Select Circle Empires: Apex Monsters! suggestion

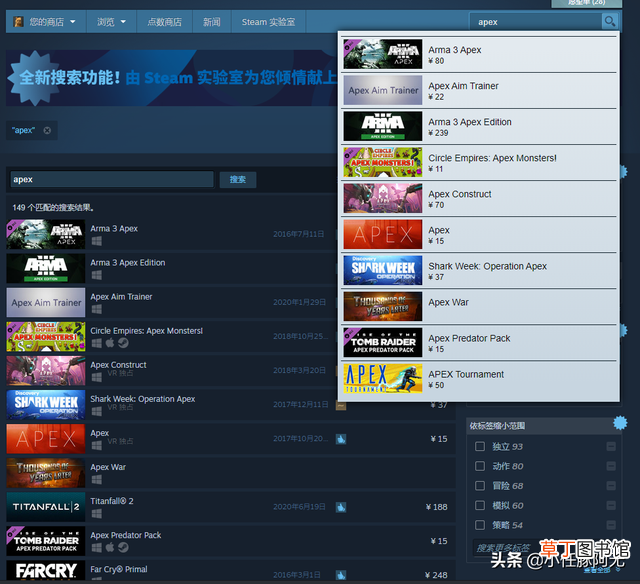point(479,162)
